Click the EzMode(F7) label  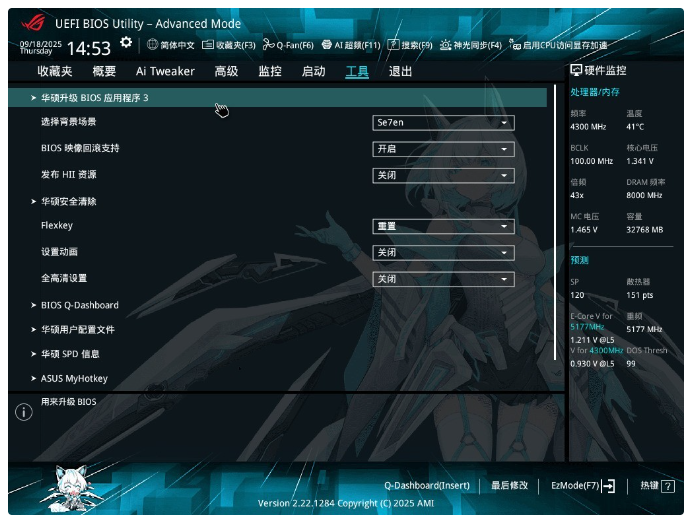click(x=575, y=485)
